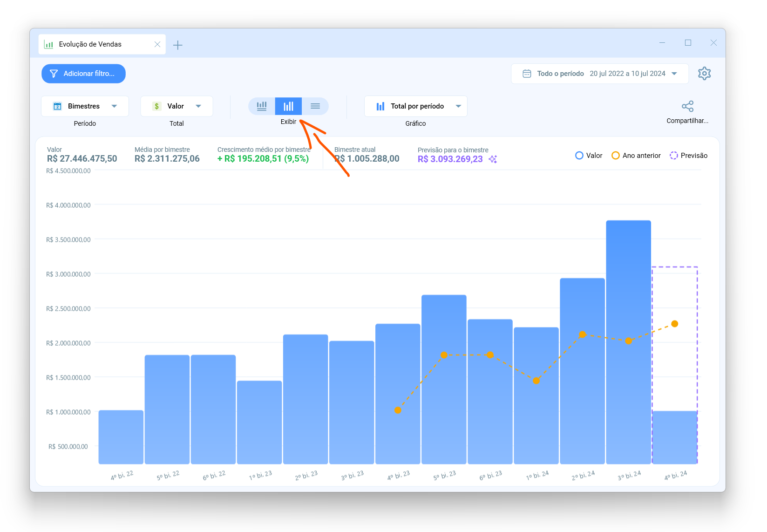Click the 2º bi. 24 axis label

tap(584, 476)
